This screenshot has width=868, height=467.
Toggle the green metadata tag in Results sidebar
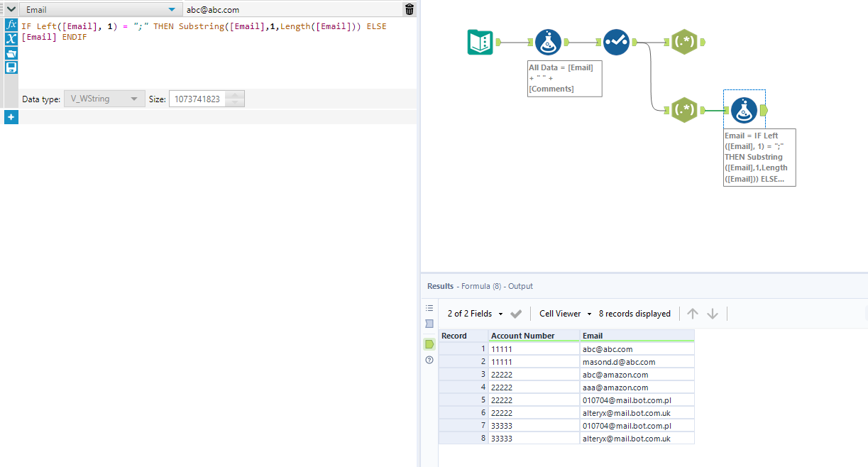[x=429, y=344]
